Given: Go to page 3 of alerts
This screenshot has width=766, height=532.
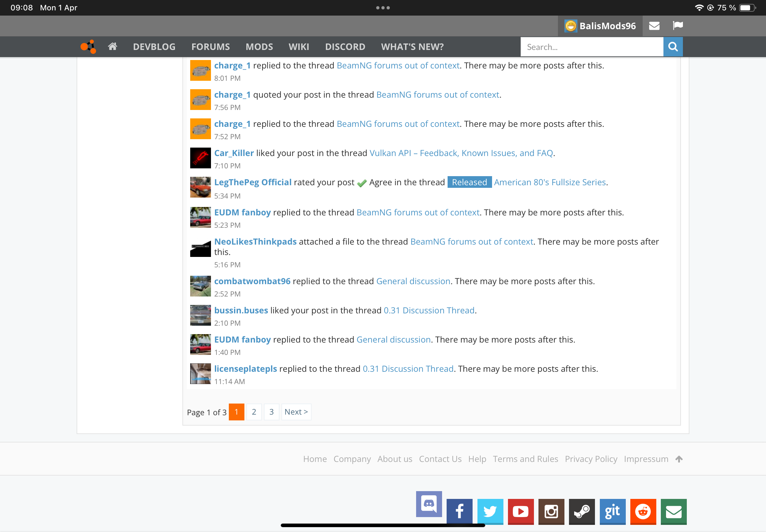Looking at the screenshot, I should coord(271,412).
